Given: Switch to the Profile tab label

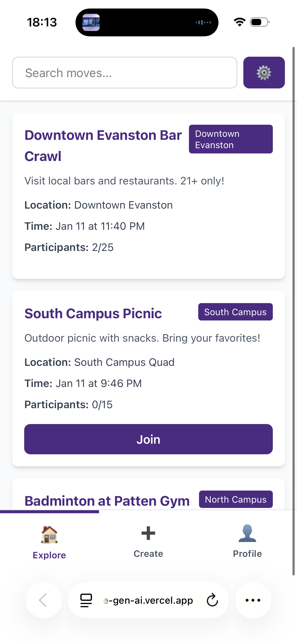Looking at the screenshot, I should click(x=247, y=554).
